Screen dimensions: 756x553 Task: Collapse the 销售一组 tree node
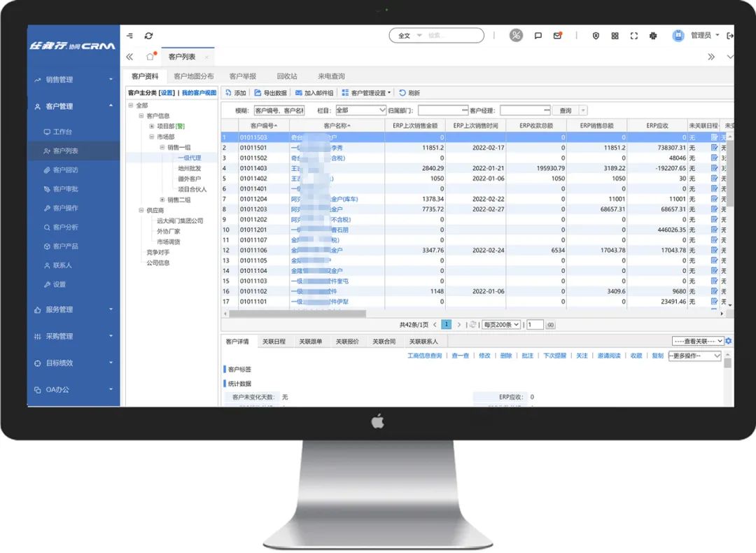(x=162, y=148)
